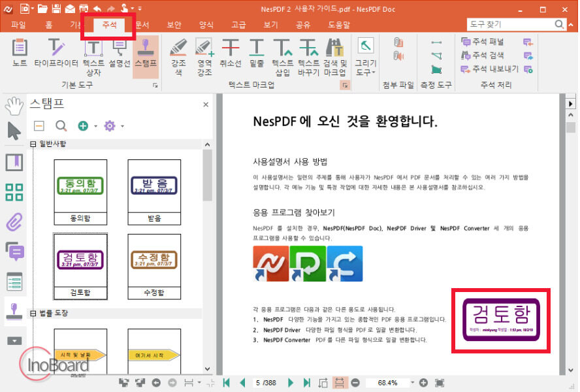Toggle the comments panel icon in sidebar

pyautogui.click(x=15, y=252)
